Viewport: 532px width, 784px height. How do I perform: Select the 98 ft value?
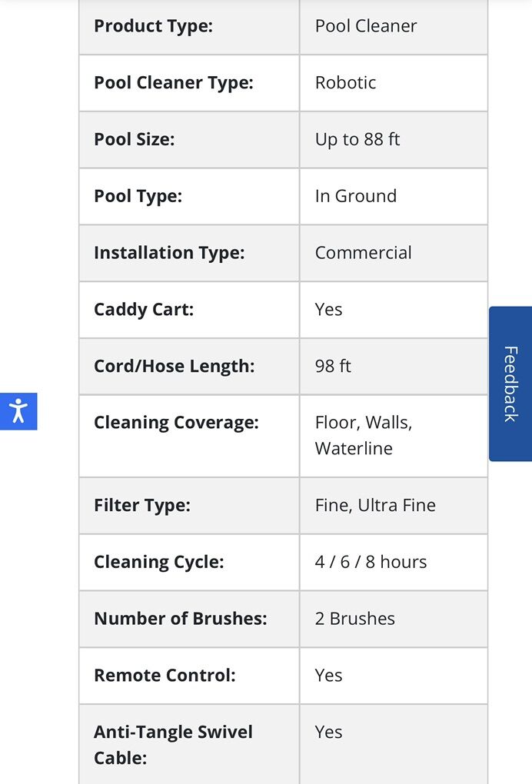(333, 367)
